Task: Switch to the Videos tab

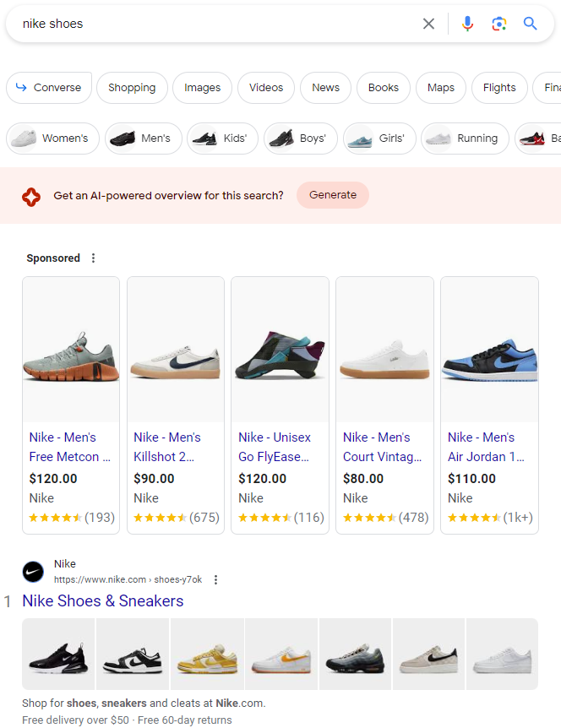Action: pyautogui.click(x=265, y=87)
